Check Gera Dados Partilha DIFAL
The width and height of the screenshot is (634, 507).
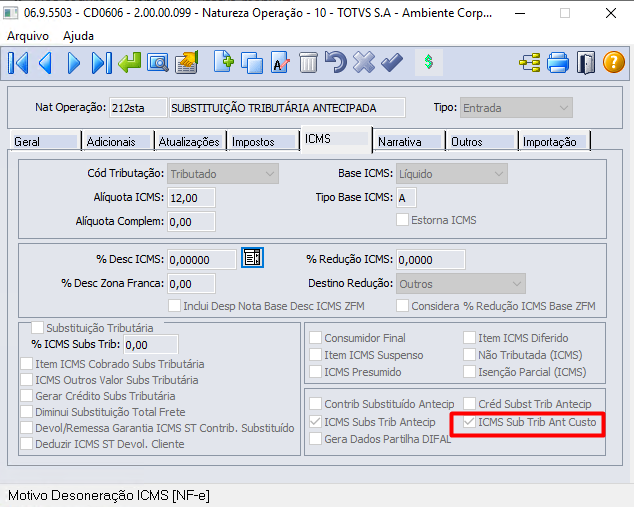pyautogui.click(x=315, y=439)
